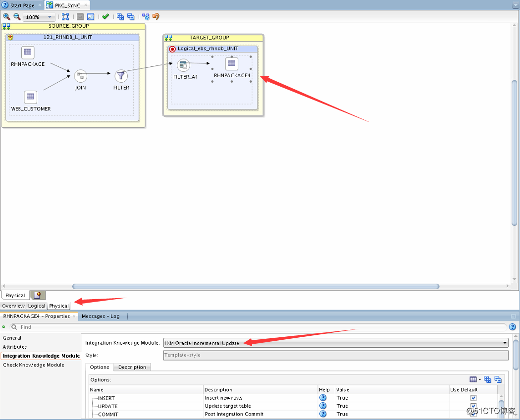Screen dimensions: 520x420
Task: Click the diagram horizontal scrollbar
Action: [x=256, y=286]
